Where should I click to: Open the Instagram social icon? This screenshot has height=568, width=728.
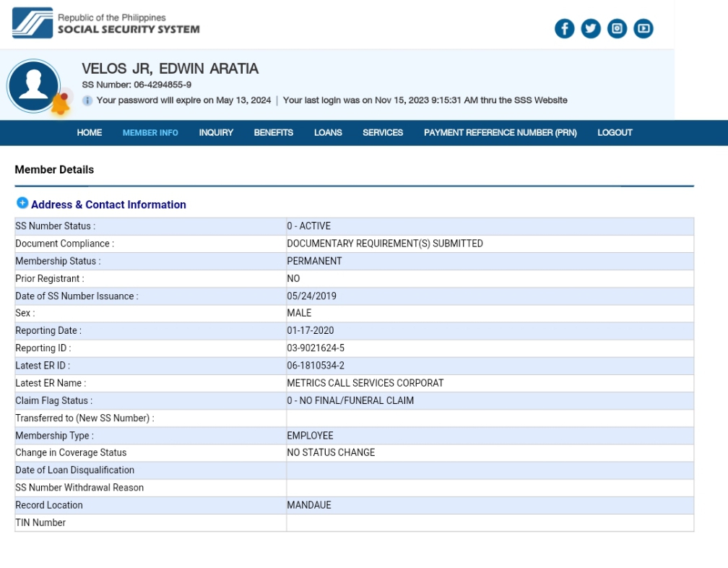click(617, 29)
